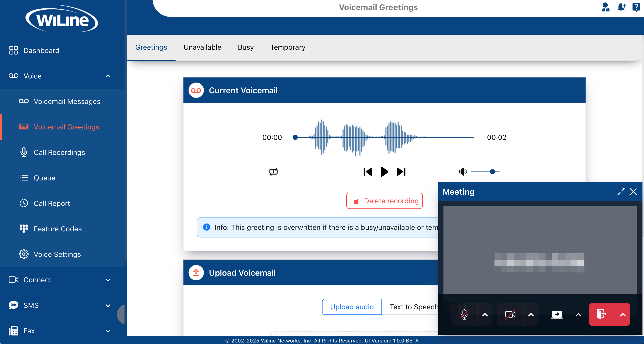Viewport: 644px width, 344px height.
Task: Click the skip to next track icon
Action: tap(401, 172)
